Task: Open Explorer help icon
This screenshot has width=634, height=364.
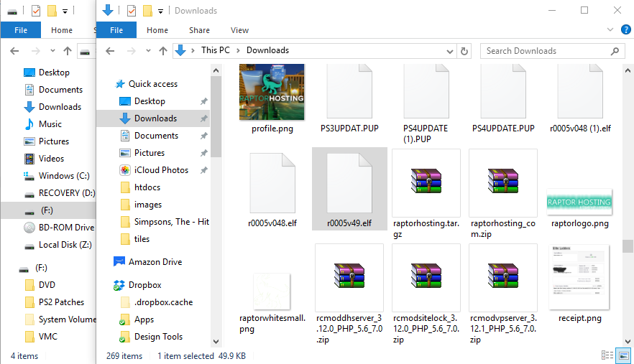Action: [x=625, y=29]
